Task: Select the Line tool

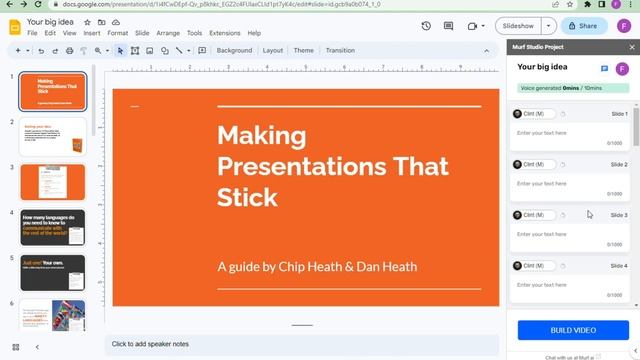Action: (179, 51)
